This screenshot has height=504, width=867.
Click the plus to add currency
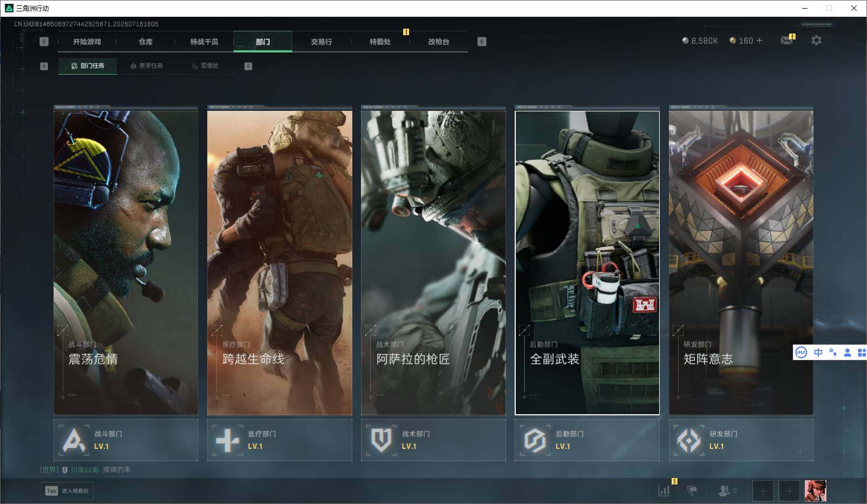click(x=759, y=41)
